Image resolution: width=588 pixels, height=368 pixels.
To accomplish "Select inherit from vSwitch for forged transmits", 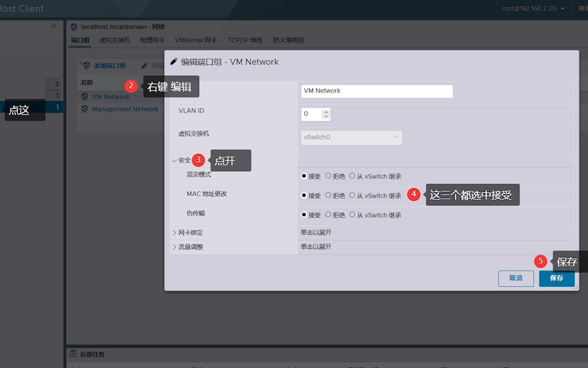I will coord(352,215).
